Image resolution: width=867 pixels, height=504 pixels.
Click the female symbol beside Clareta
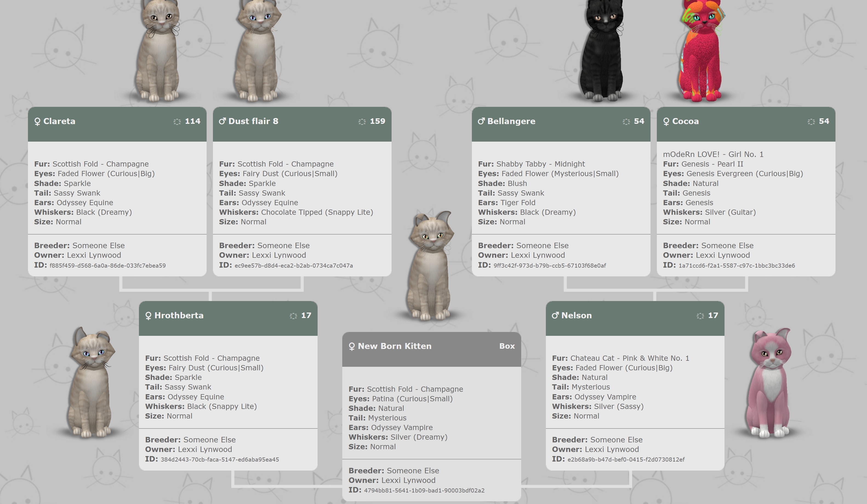(x=38, y=122)
